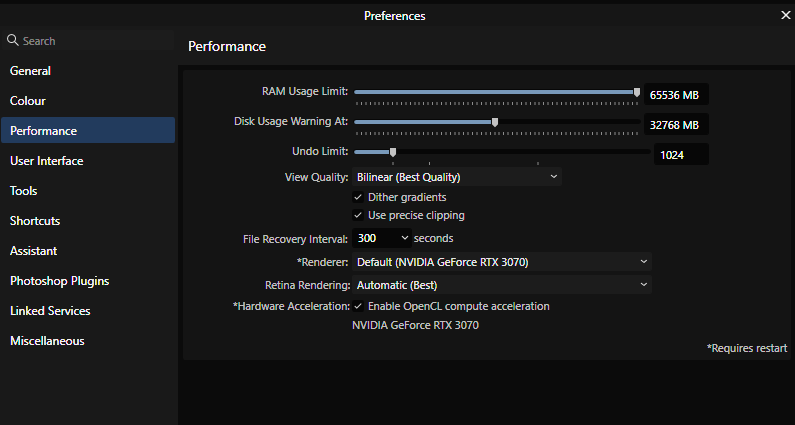Screen dimensions: 795x425
Task: Uncheck Use precise clipping
Action: pyautogui.click(x=358, y=216)
